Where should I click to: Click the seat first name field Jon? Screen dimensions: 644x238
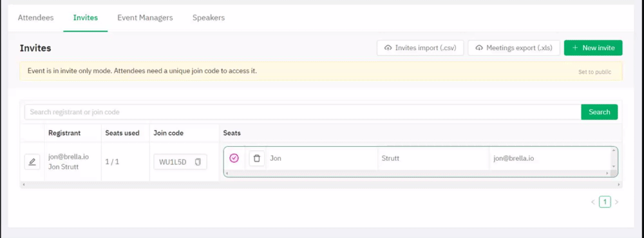(322, 158)
